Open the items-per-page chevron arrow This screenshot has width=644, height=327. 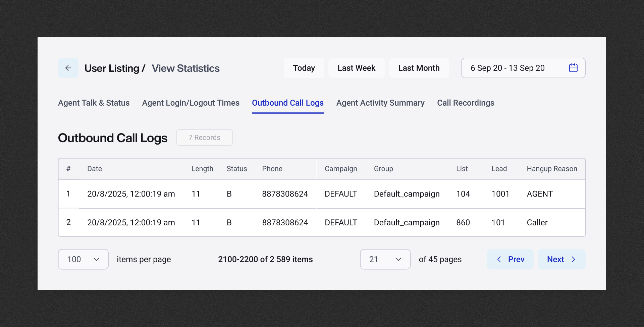tap(97, 259)
